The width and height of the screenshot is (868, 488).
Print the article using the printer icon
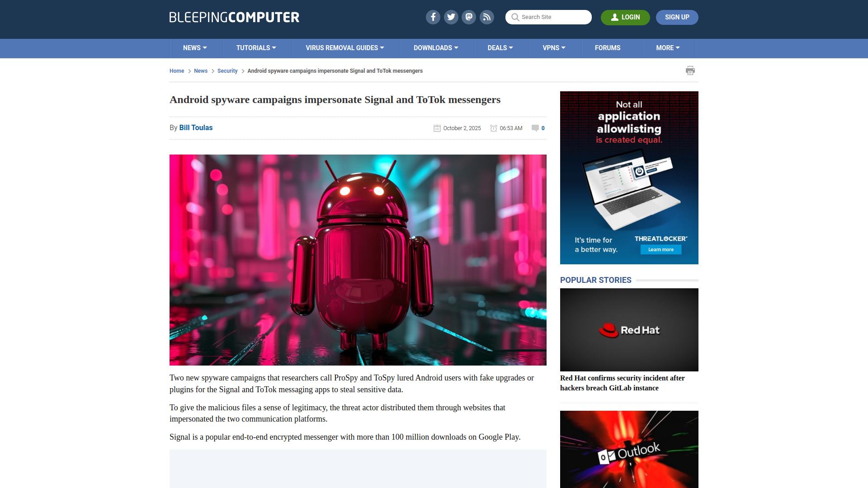[690, 70]
